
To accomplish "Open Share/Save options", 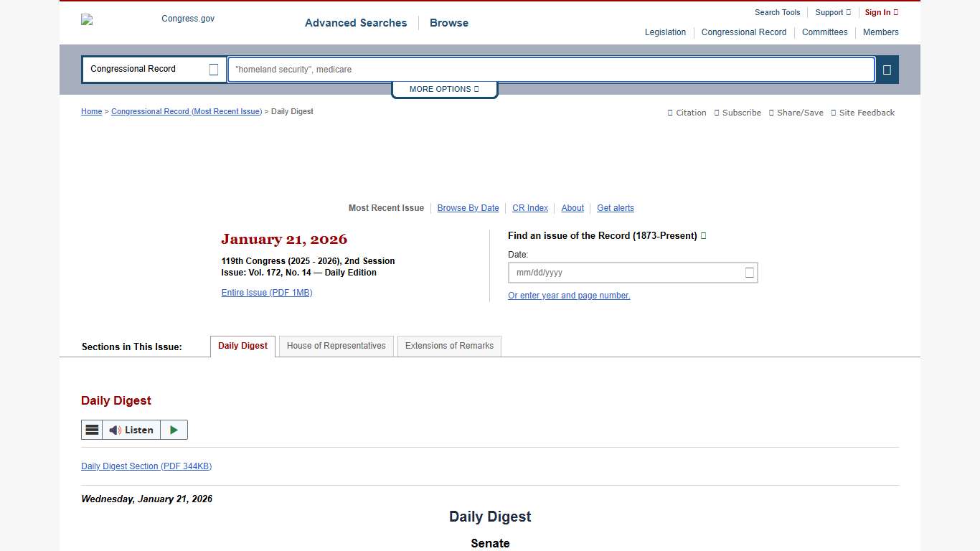I will point(796,113).
